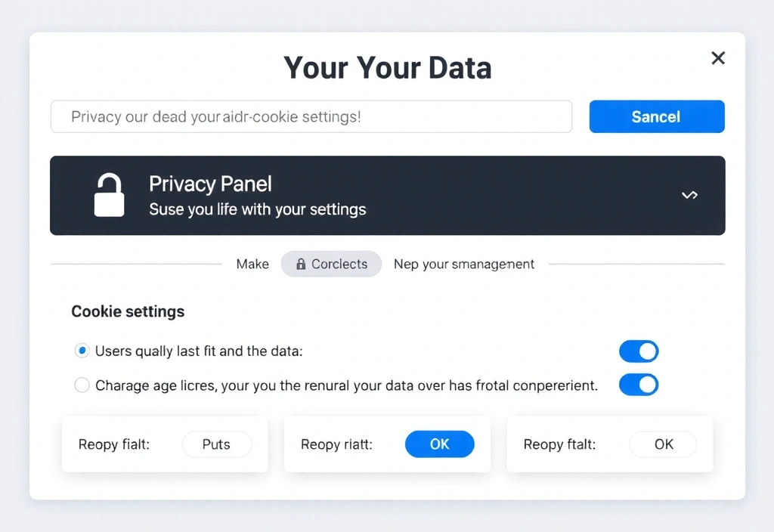Select the 'Charage age licres' radio button
Image resolution: width=774 pixels, height=532 pixels.
(x=82, y=385)
